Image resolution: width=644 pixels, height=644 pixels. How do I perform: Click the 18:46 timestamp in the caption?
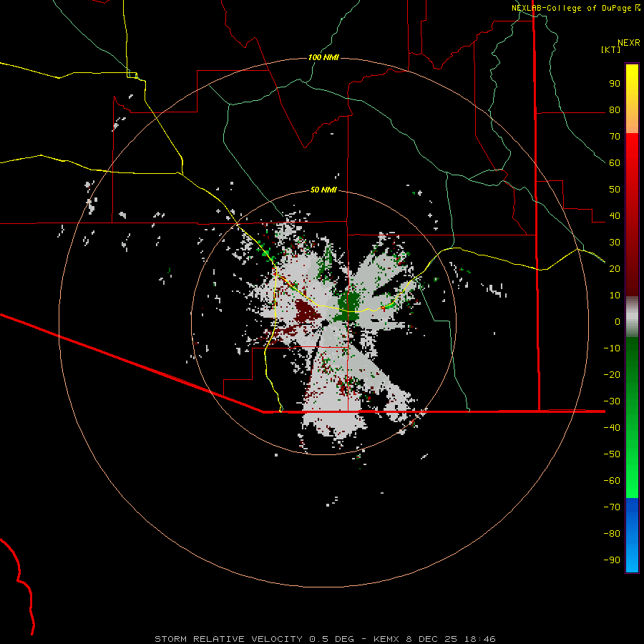479,639
